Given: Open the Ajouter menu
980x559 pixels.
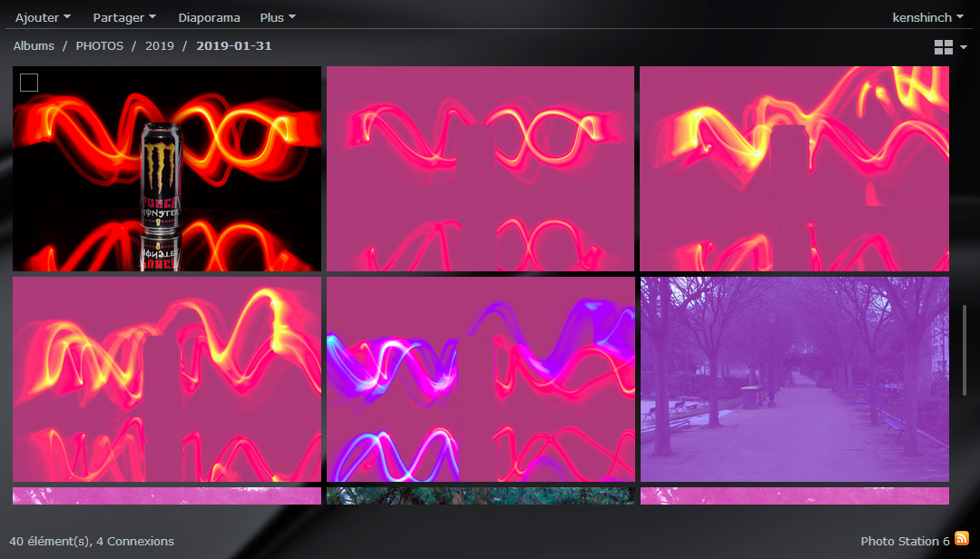Looking at the screenshot, I should click(43, 17).
